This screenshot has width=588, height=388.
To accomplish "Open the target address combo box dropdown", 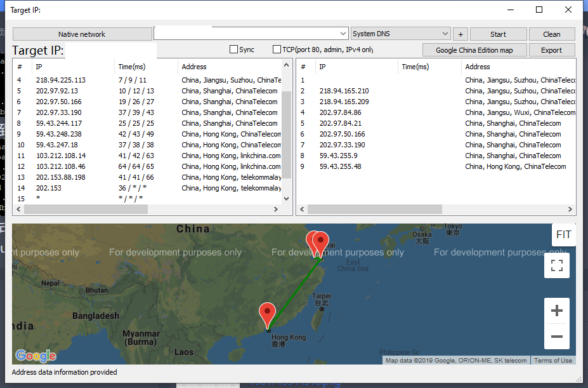I will tap(343, 34).
